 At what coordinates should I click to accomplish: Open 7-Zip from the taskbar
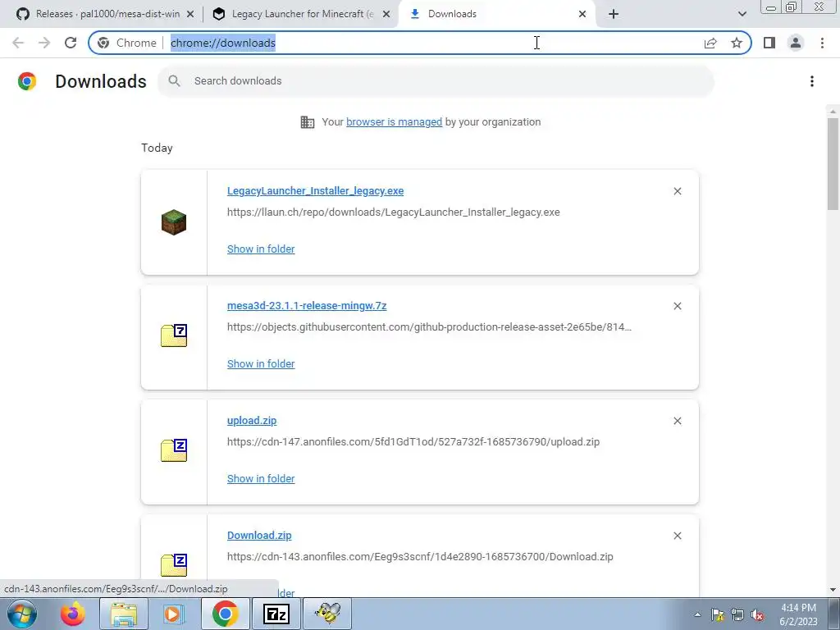click(x=276, y=614)
